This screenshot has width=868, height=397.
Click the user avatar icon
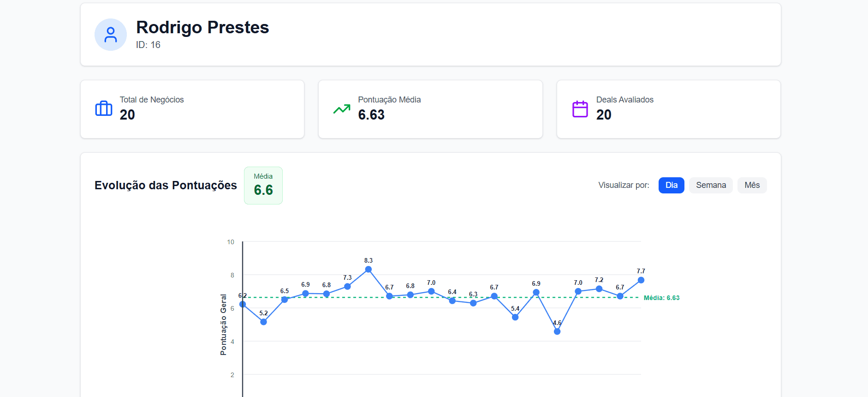pyautogui.click(x=111, y=35)
